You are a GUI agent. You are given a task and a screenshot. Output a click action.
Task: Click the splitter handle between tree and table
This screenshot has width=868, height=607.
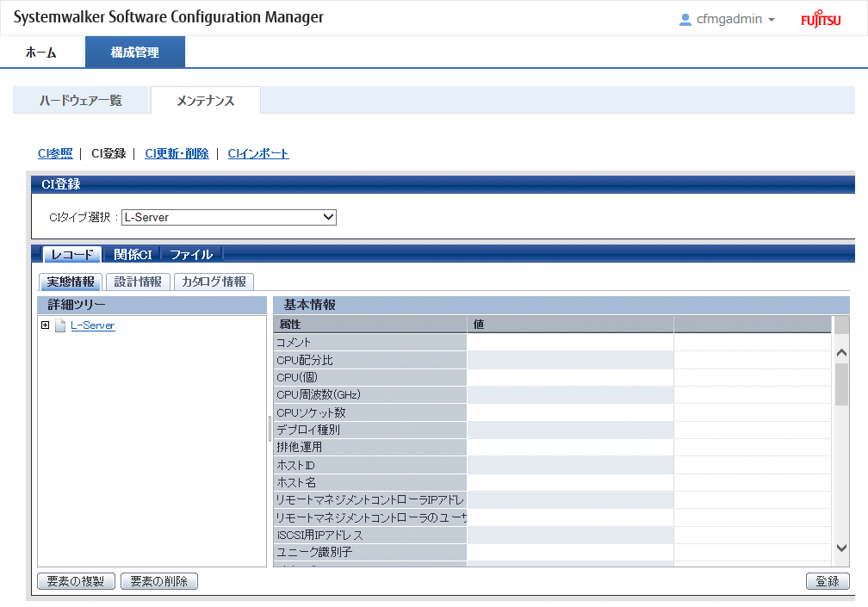coord(270,428)
